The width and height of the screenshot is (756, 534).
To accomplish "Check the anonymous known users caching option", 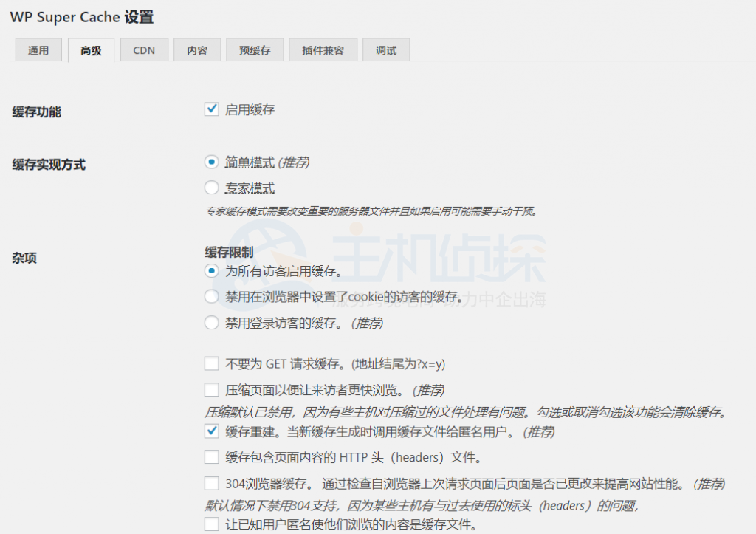I will coord(212,524).
